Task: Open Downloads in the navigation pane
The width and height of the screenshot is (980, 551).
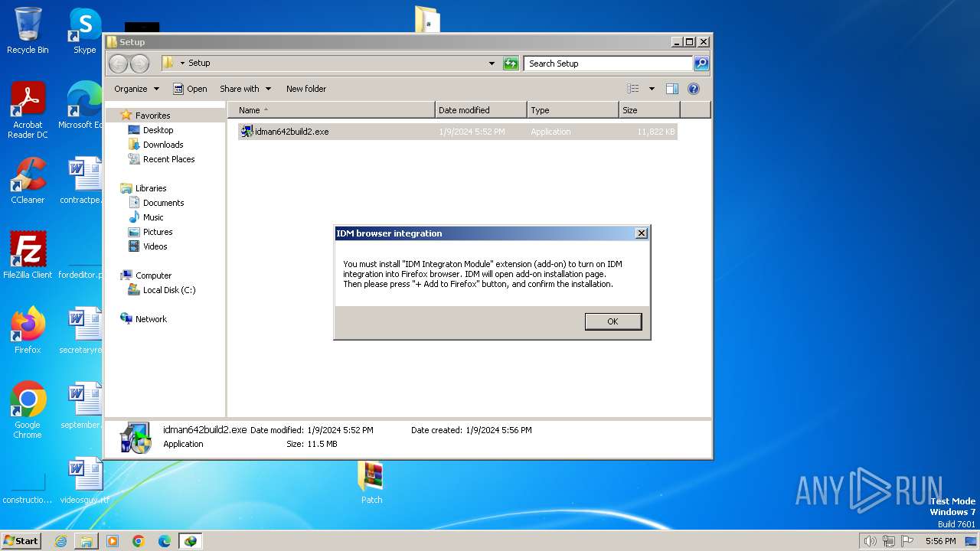Action: pos(163,145)
